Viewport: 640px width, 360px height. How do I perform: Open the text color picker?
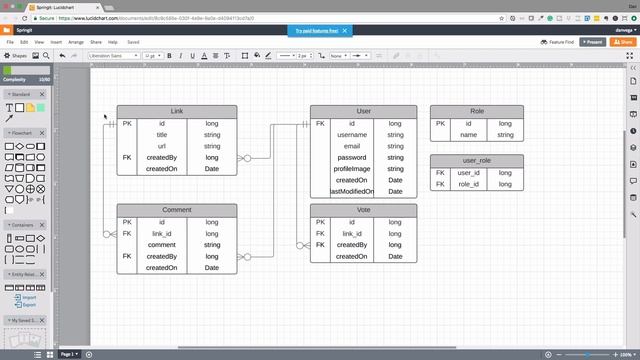tap(204, 56)
